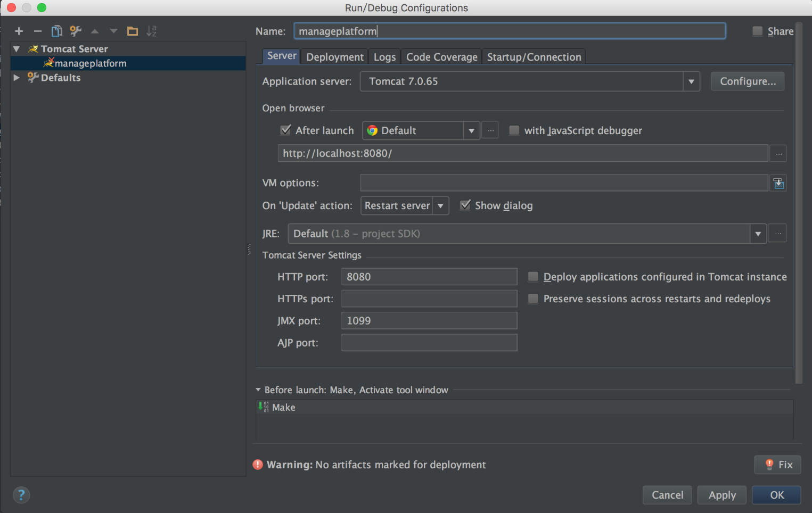812x513 pixels.
Task: Open the JRE dropdown arrow
Action: click(758, 234)
